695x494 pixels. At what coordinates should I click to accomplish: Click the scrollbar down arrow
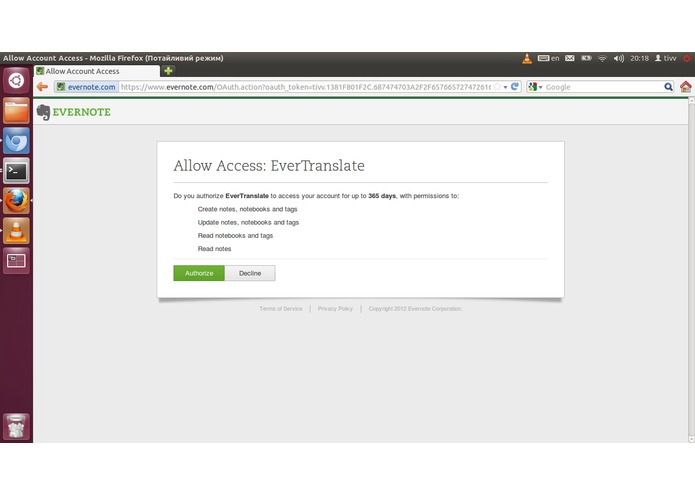(x=691, y=439)
